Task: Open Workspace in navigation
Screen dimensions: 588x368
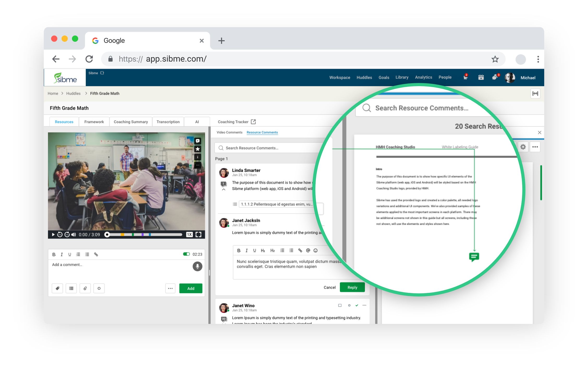Action: click(340, 78)
